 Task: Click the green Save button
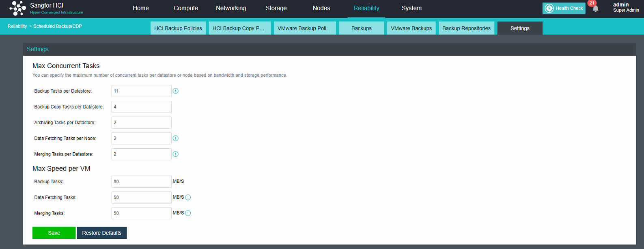click(54, 233)
